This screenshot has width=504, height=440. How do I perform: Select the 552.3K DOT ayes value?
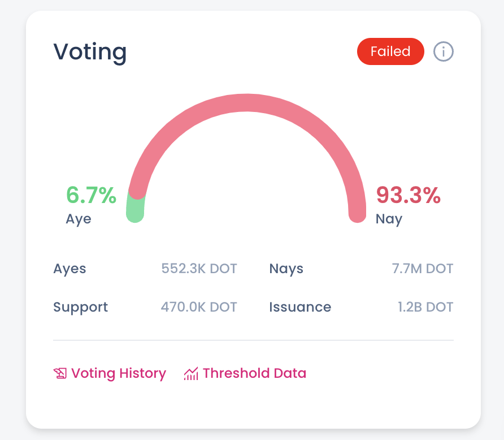pos(199,269)
